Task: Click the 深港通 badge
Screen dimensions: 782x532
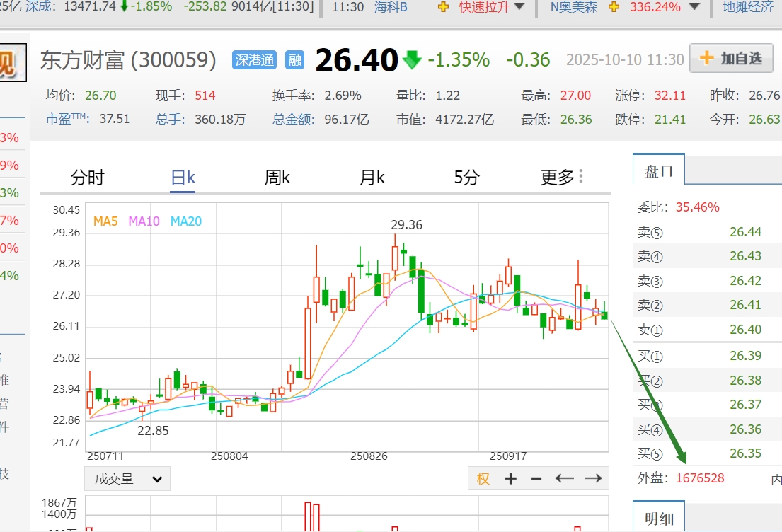Action: (x=254, y=60)
